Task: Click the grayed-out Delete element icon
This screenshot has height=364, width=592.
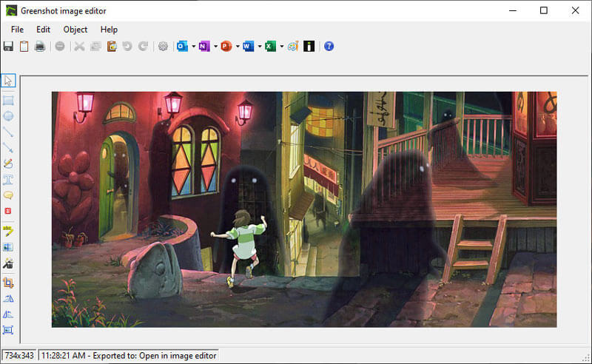Action: tap(60, 47)
